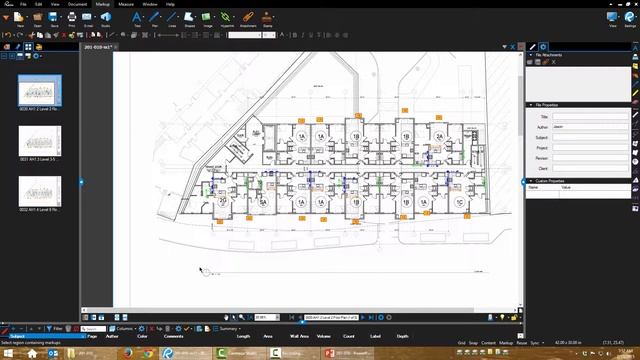Screen dimensions: 640x360
Task: Collapse the File Attachments section
Action: click(531, 55)
